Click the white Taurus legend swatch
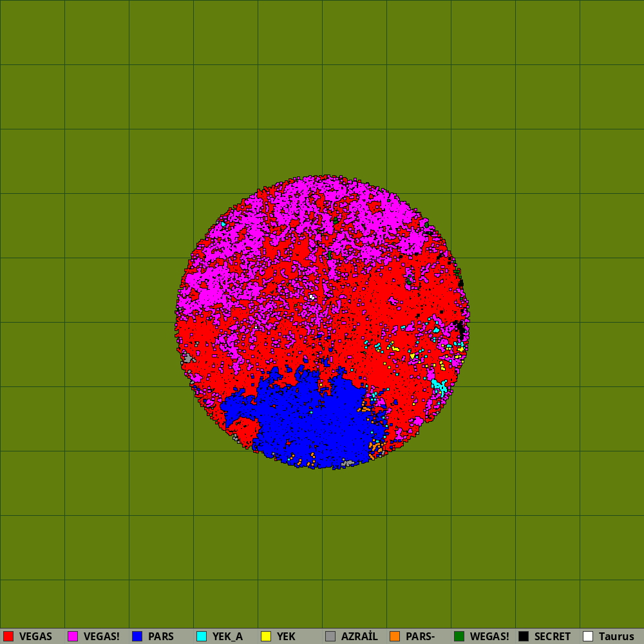Viewport: 644px width, 644px height. 588,636
